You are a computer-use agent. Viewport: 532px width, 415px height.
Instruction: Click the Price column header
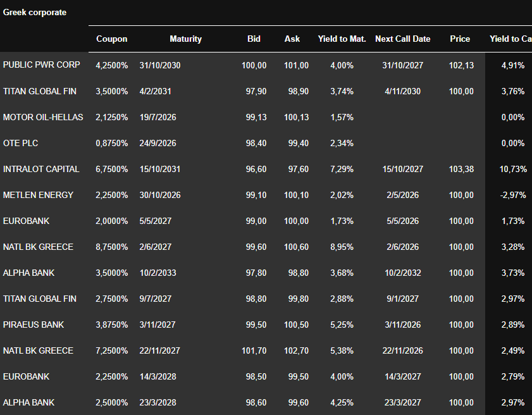click(460, 39)
